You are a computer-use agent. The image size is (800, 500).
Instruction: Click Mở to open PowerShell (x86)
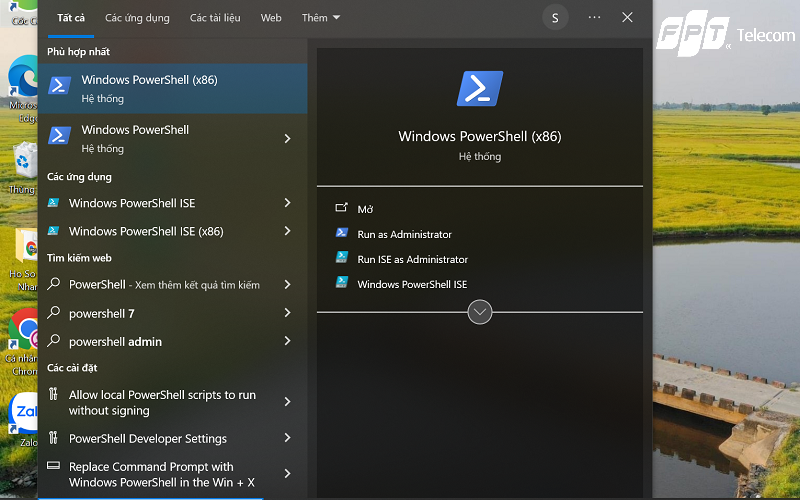coord(365,209)
